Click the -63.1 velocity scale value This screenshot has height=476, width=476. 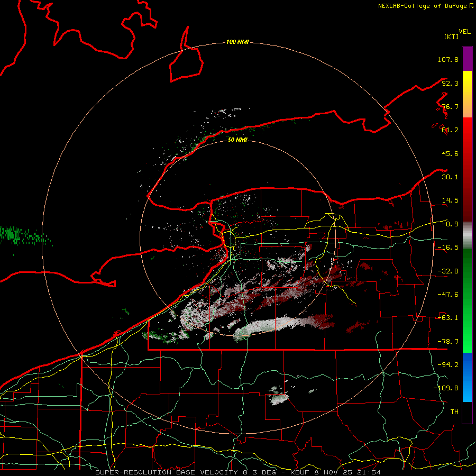448,318
